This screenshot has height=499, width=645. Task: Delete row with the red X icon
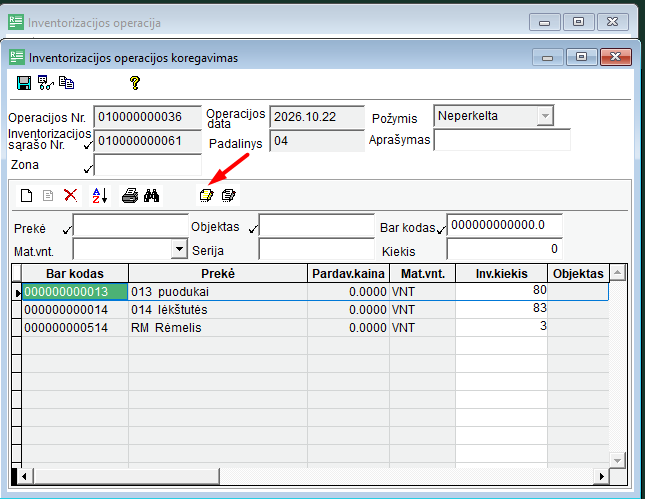coord(71,195)
